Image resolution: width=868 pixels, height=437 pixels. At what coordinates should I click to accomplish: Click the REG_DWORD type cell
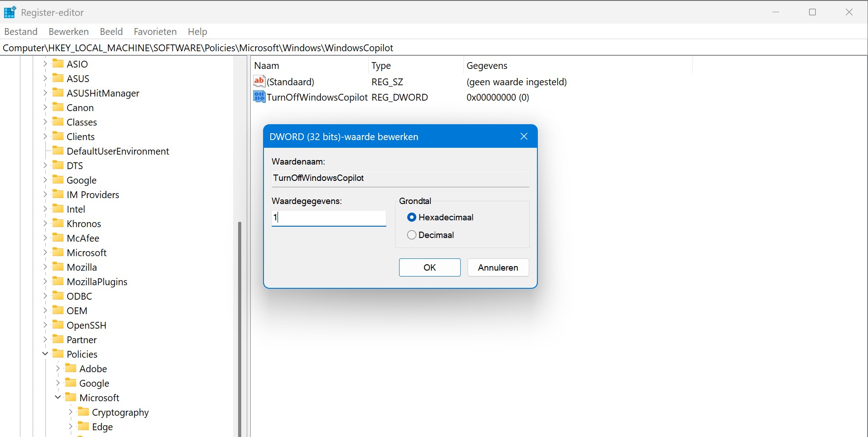pyautogui.click(x=400, y=97)
